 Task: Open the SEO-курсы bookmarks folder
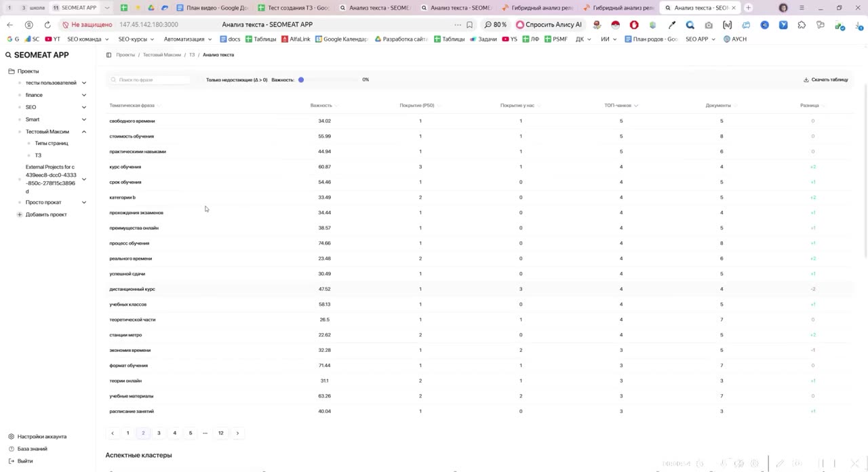click(x=136, y=39)
